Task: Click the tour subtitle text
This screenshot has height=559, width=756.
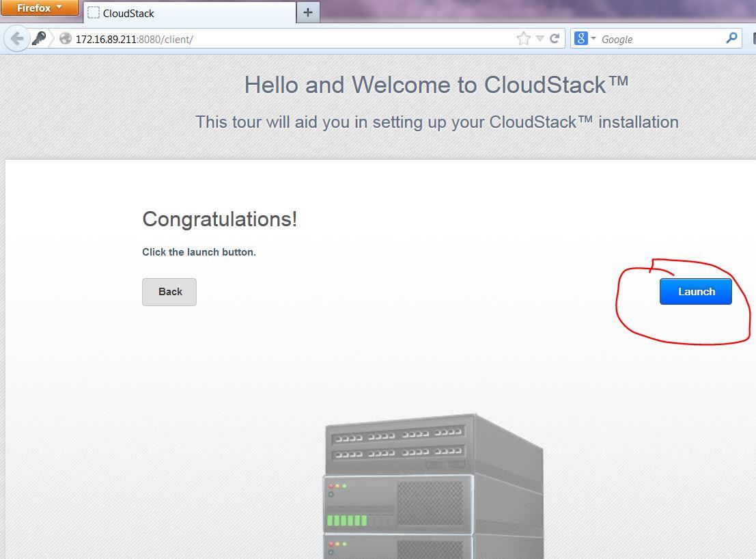Action: point(437,122)
